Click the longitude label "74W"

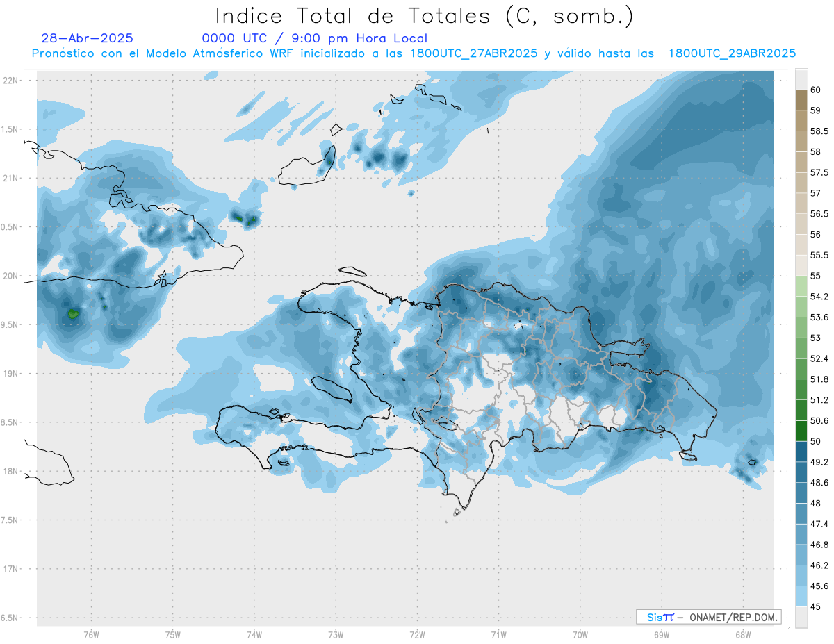[254, 634]
